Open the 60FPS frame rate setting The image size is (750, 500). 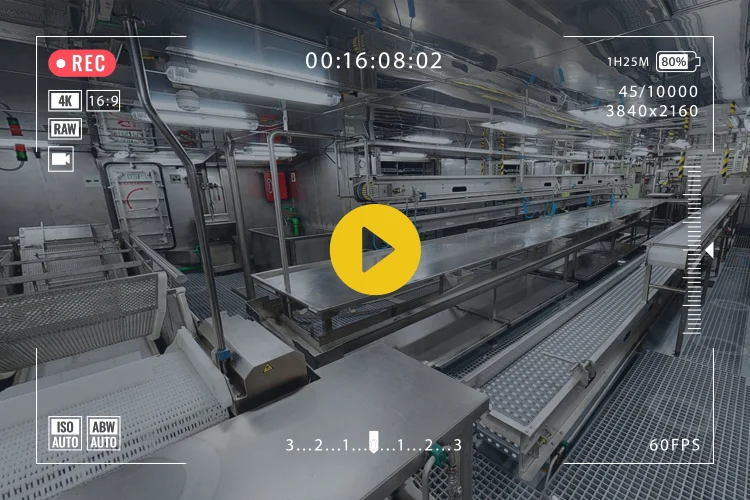674,445
